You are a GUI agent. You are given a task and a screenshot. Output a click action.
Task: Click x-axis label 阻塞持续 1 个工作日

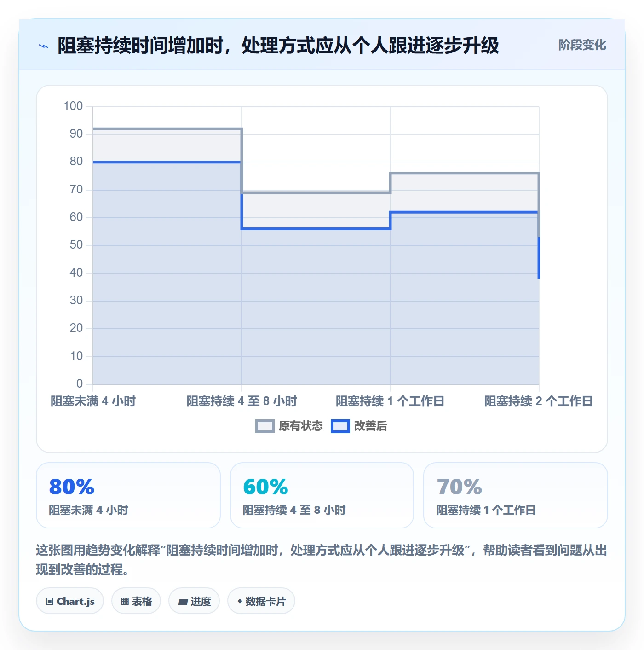point(390,401)
